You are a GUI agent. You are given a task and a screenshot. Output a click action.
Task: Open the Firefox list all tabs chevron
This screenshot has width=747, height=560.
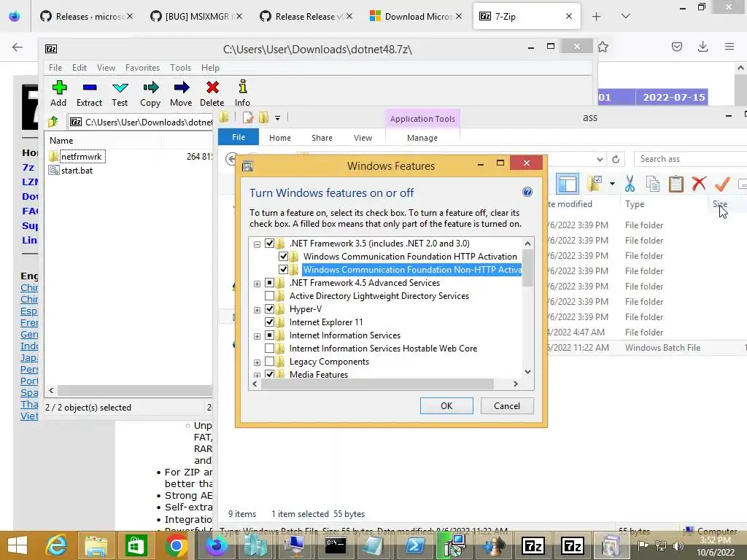[626, 16]
